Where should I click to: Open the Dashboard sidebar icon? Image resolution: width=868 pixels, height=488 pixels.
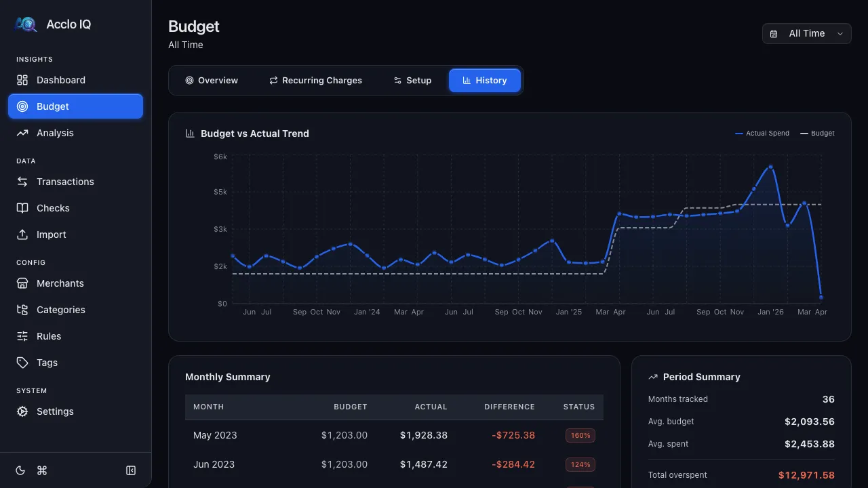point(22,80)
